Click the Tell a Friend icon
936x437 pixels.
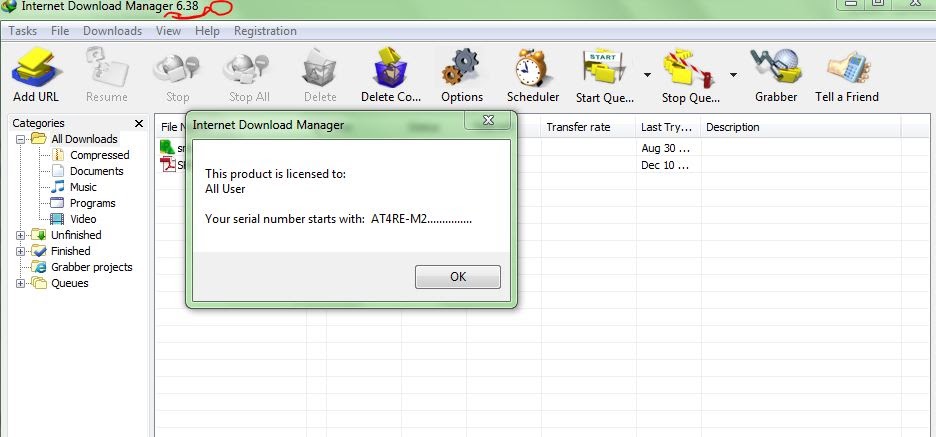tap(848, 67)
